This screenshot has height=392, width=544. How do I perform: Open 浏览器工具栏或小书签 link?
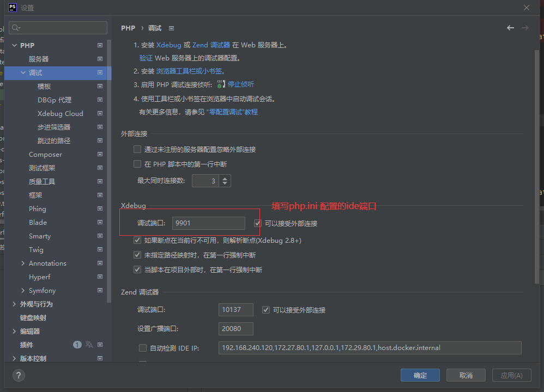(190, 71)
